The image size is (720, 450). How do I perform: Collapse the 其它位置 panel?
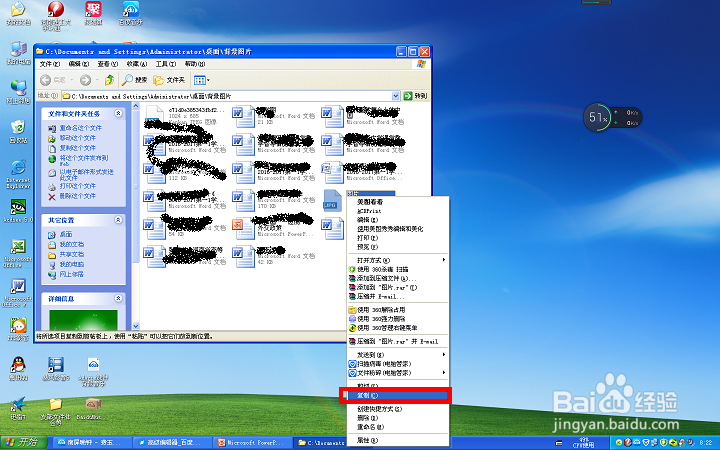pos(118,220)
